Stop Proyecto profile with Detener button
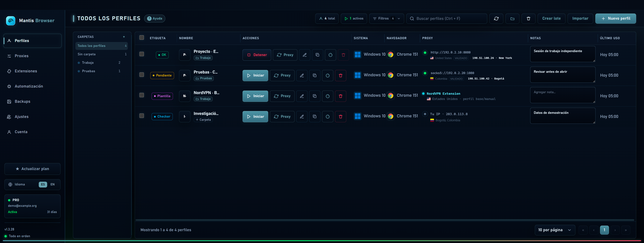 [257, 55]
